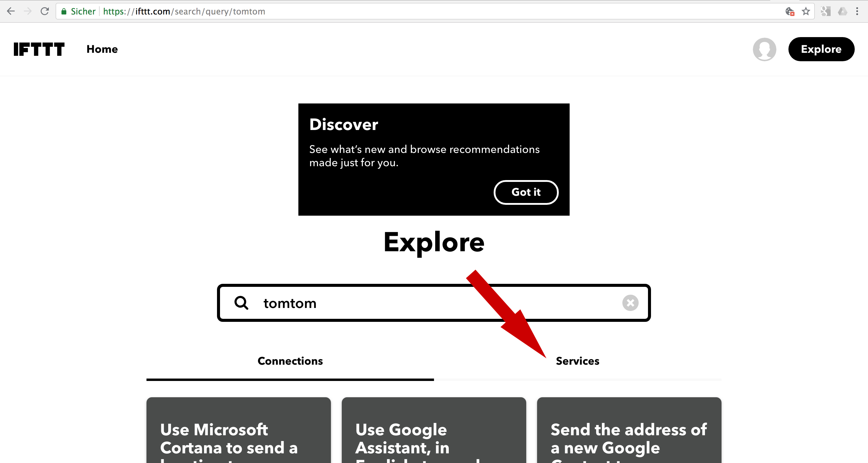
Task: Open the Google Drive extension
Action: click(x=842, y=11)
